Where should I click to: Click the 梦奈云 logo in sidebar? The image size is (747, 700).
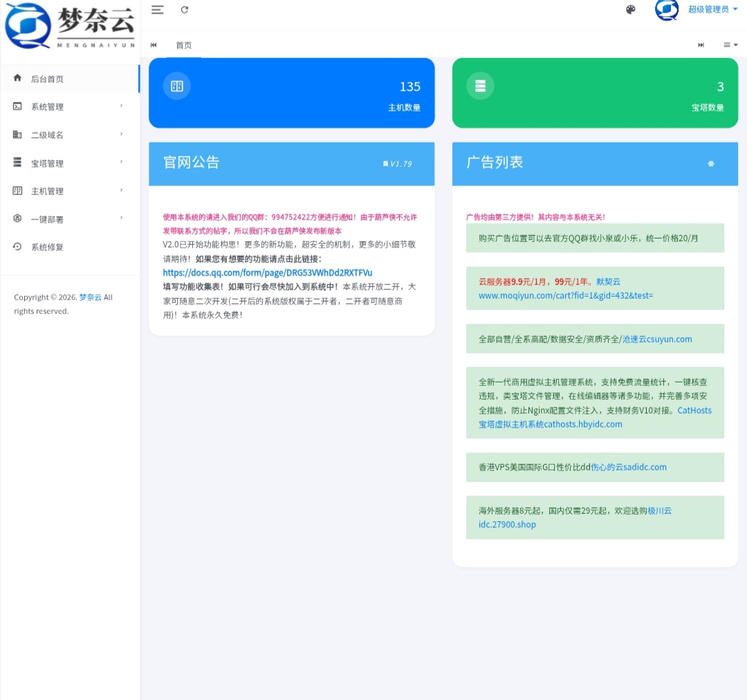coord(70,26)
